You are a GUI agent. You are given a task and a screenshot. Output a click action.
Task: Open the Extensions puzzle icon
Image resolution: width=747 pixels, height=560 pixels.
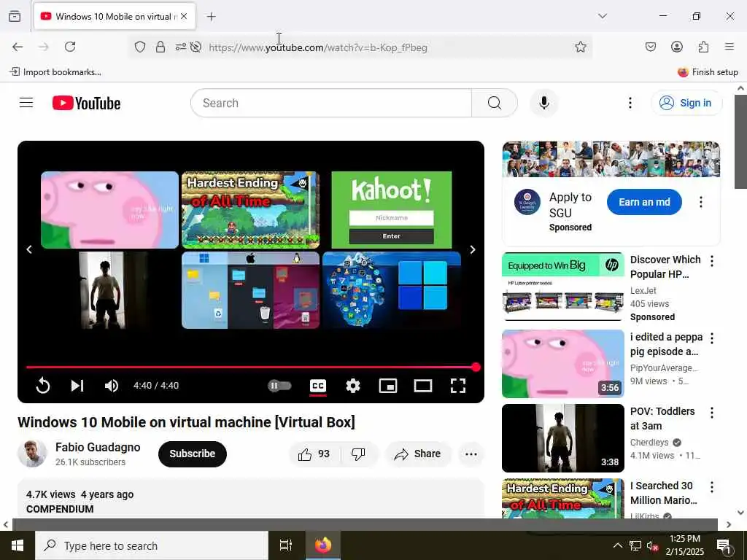click(703, 47)
